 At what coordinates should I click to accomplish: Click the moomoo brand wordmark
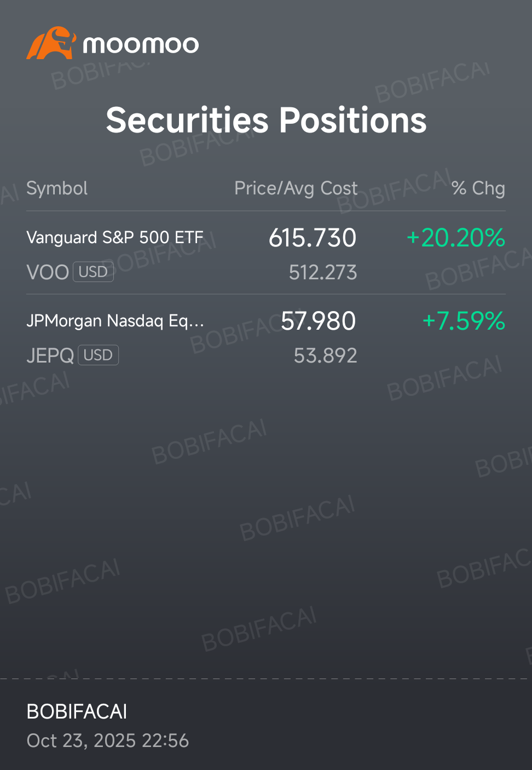click(141, 44)
